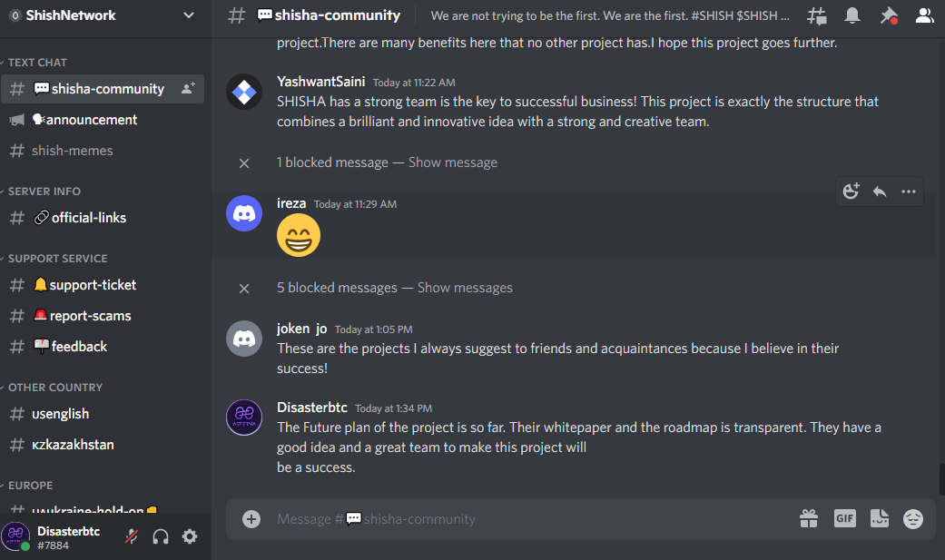Add reaction to ireza's message

coord(851,191)
